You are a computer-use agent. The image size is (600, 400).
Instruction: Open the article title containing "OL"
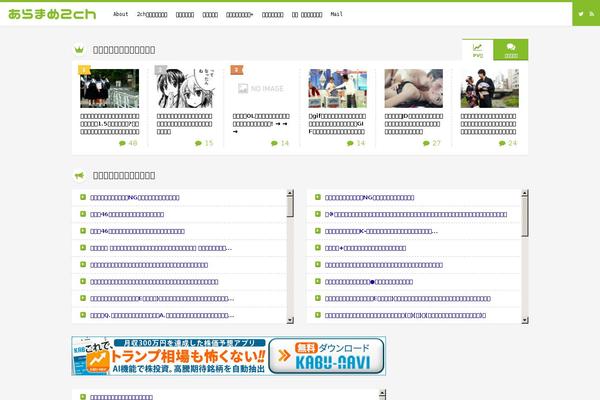tap(261, 124)
